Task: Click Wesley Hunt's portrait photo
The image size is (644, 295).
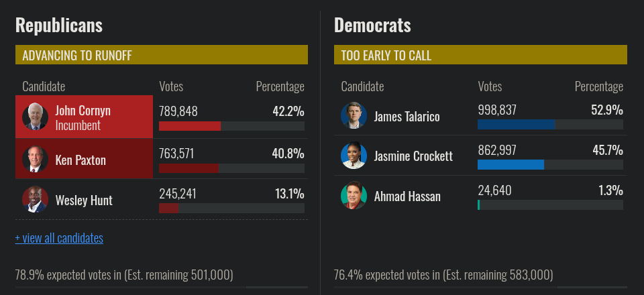Action: [35, 200]
